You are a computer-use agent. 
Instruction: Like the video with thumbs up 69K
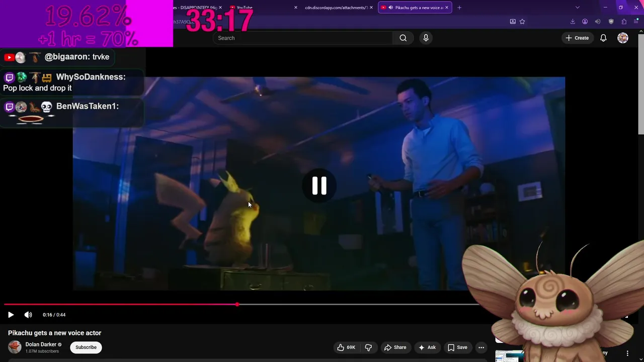pyautogui.click(x=346, y=347)
